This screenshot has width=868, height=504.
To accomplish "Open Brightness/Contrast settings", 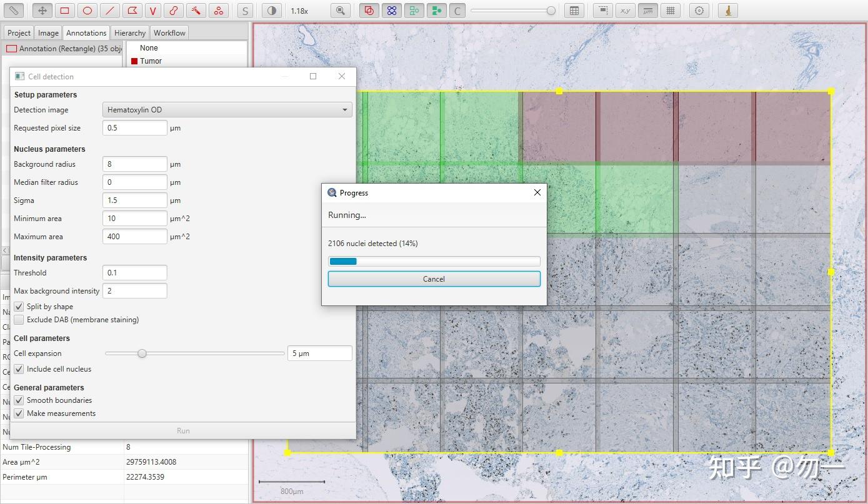I will pos(271,11).
